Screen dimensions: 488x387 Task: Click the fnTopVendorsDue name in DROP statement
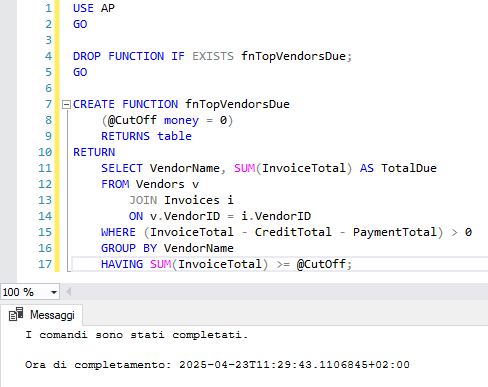[x=293, y=56]
